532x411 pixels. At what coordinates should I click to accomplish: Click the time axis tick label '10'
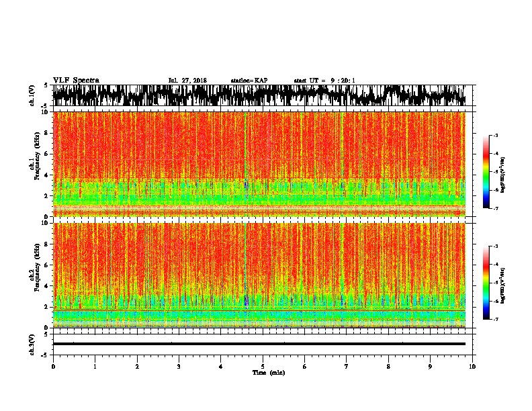(472, 367)
